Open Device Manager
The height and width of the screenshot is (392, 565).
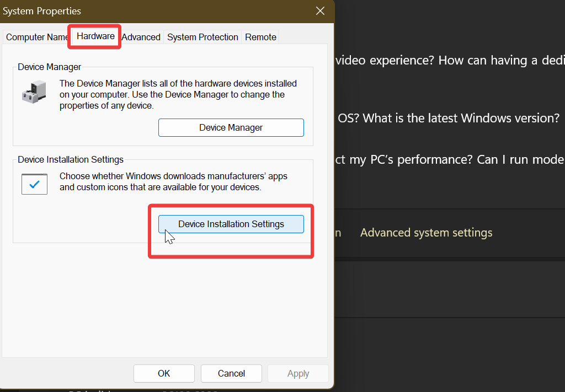click(231, 127)
